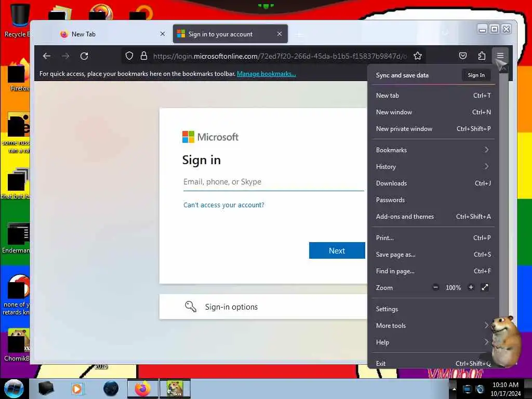This screenshot has width=532, height=399.
Task: Decrease zoom with the minus button
Action: 436,287
